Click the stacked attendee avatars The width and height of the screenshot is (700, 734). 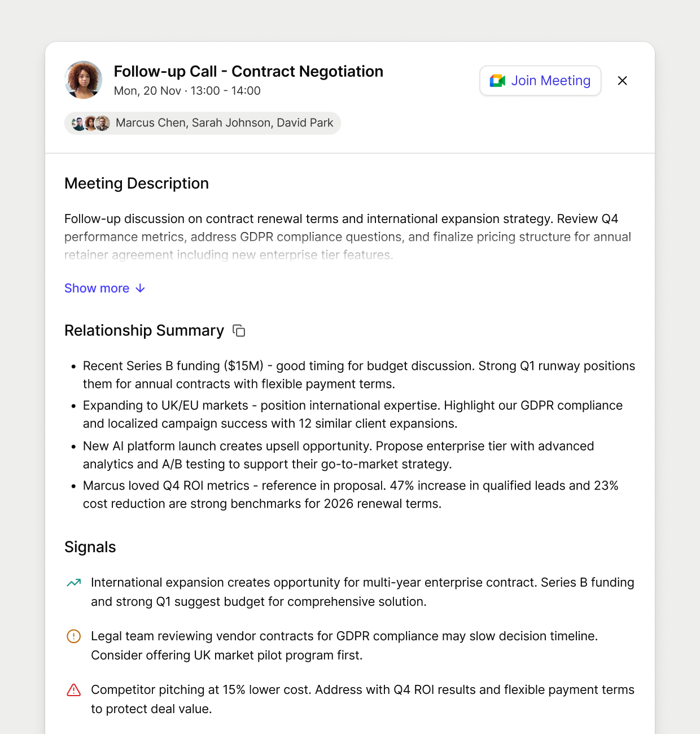(91, 123)
